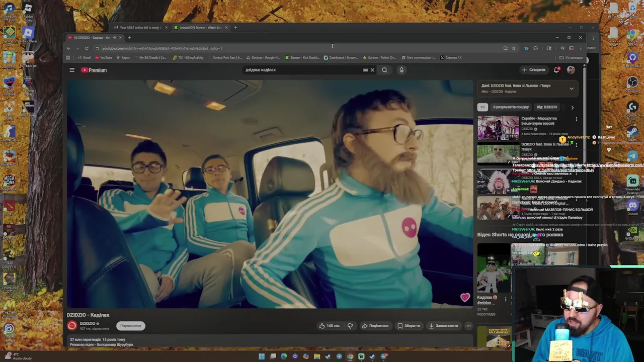
Task: Go to YouTube Premium home logo
Action: point(94,70)
